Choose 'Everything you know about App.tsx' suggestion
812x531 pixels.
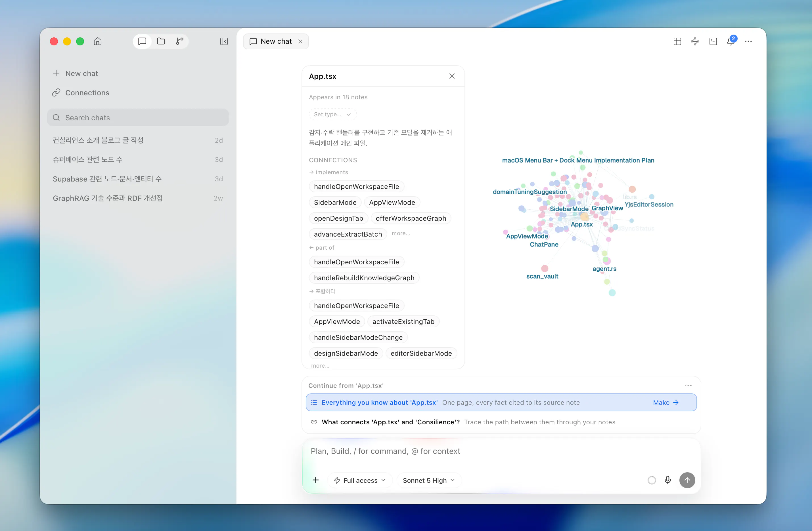501,403
